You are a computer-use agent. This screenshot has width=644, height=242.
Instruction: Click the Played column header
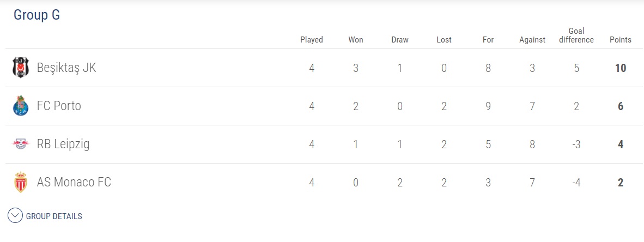coord(312,40)
